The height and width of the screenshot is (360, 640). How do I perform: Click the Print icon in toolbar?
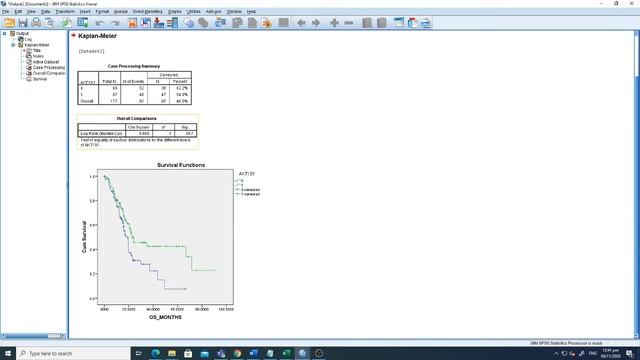(36, 23)
